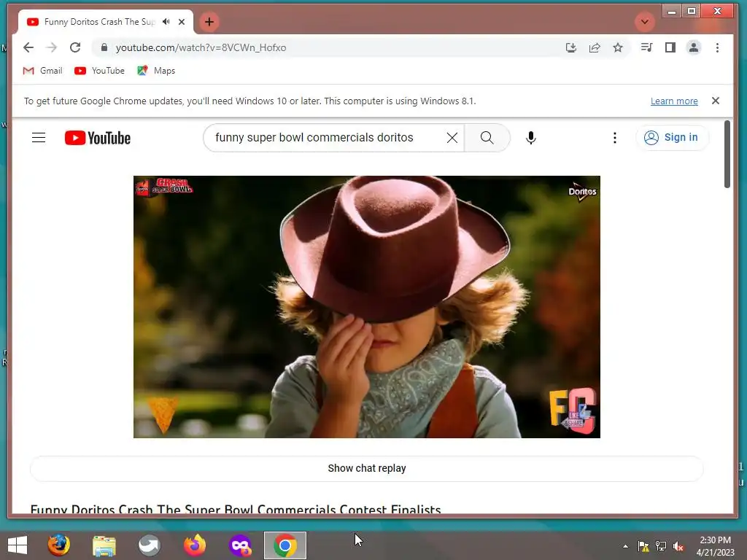Click the address bar URL
Viewport: 747px width, 560px height.
pos(201,47)
